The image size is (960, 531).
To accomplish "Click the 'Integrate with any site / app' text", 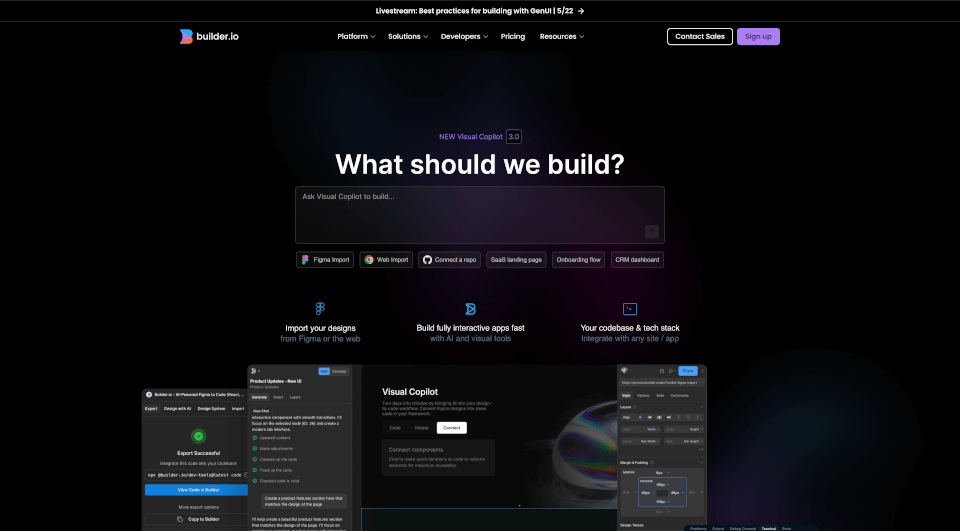I will pos(630,339).
